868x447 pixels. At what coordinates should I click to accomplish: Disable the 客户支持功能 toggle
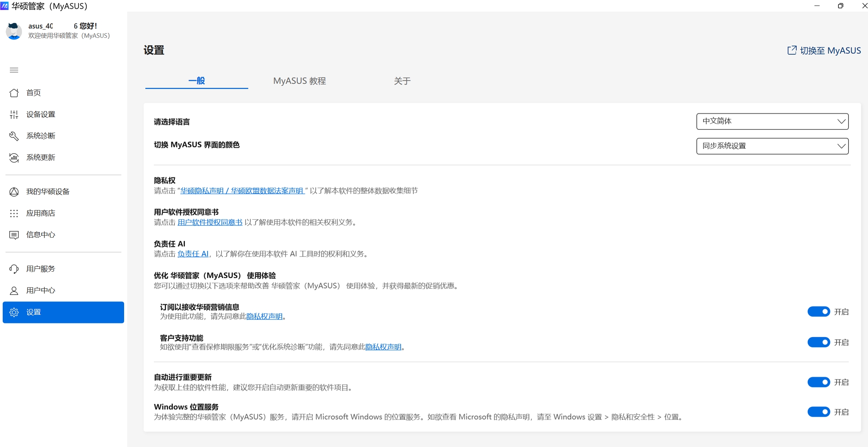[819, 342]
